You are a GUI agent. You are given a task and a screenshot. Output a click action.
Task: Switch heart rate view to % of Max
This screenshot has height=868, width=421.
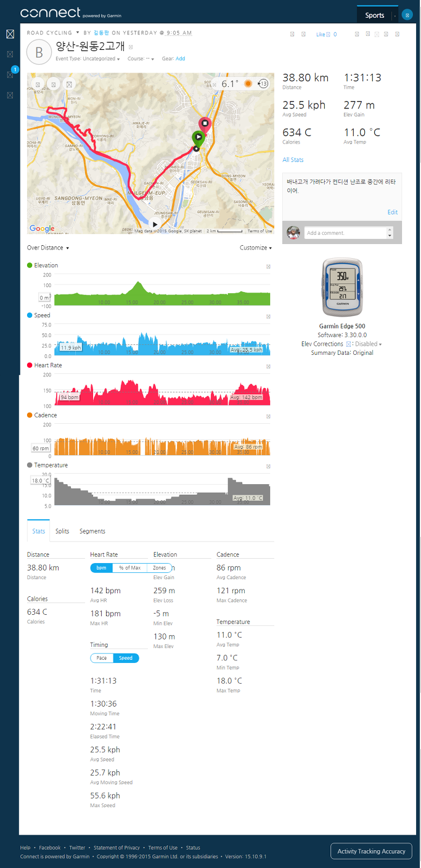(x=129, y=568)
